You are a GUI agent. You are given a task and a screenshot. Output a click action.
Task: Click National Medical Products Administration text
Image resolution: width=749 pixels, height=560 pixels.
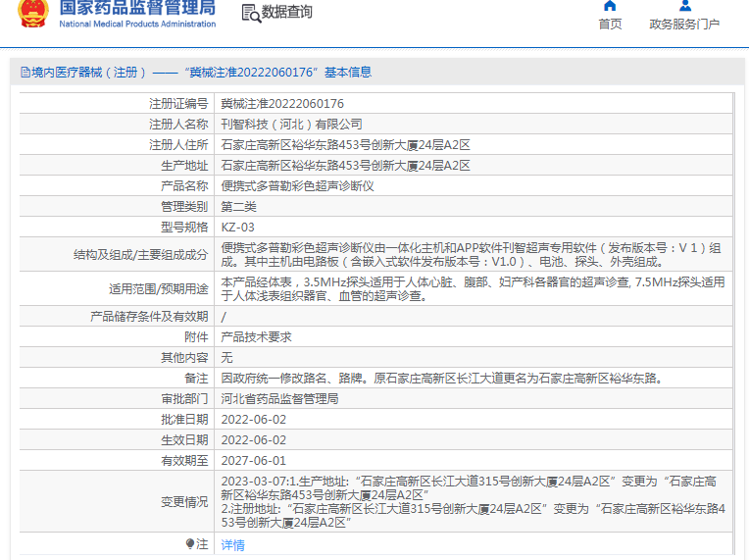[137, 24]
